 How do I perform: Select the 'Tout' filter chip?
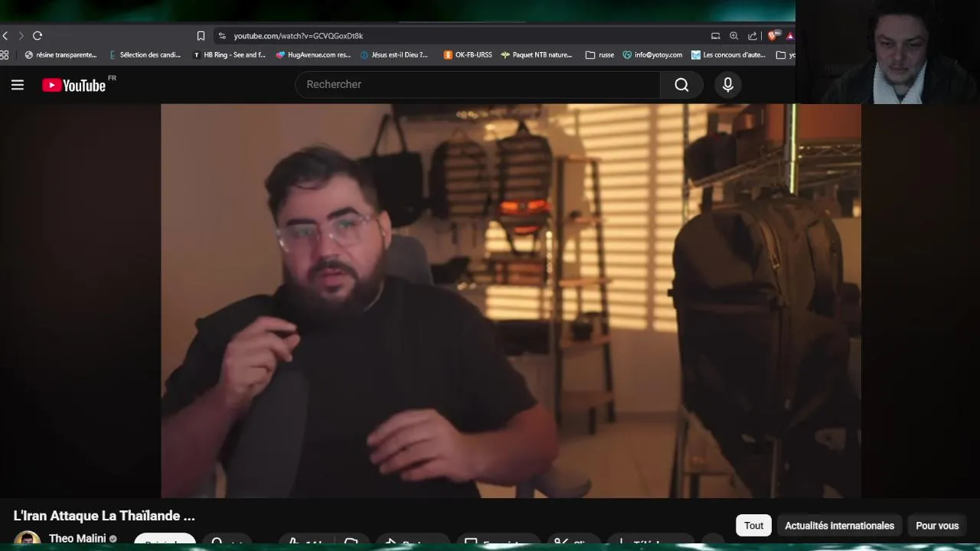pyautogui.click(x=754, y=525)
